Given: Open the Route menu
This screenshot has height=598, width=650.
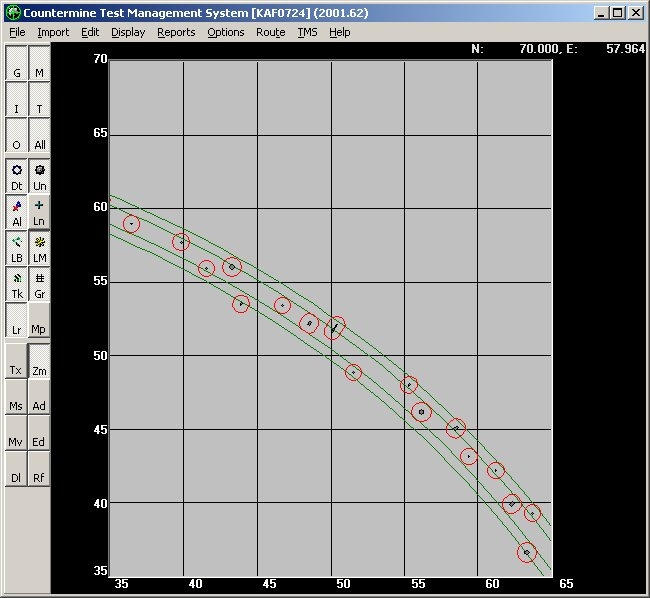Looking at the screenshot, I should (x=271, y=32).
